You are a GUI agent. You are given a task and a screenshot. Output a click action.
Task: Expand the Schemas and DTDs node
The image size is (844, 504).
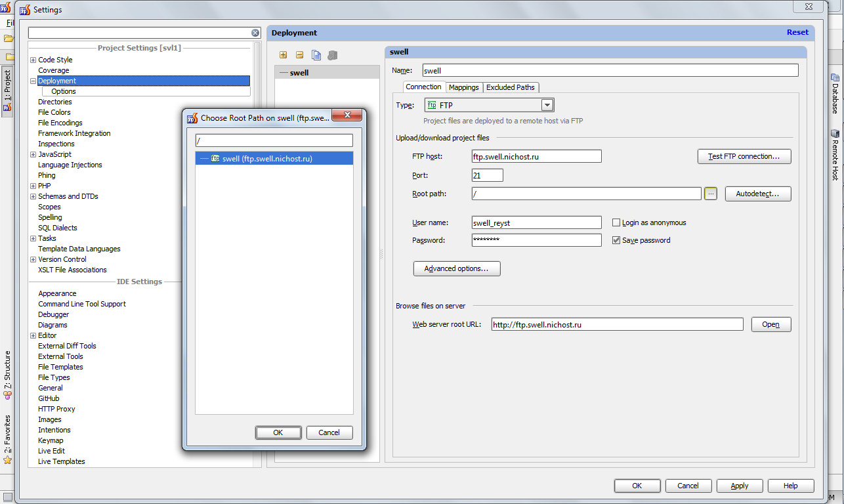pos(33,196)
